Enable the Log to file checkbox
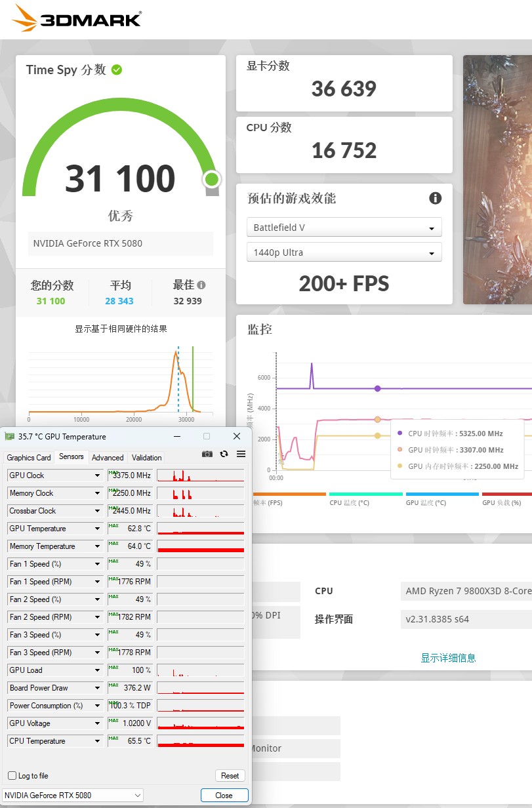532x808 pixels. (x=10, y=776)
